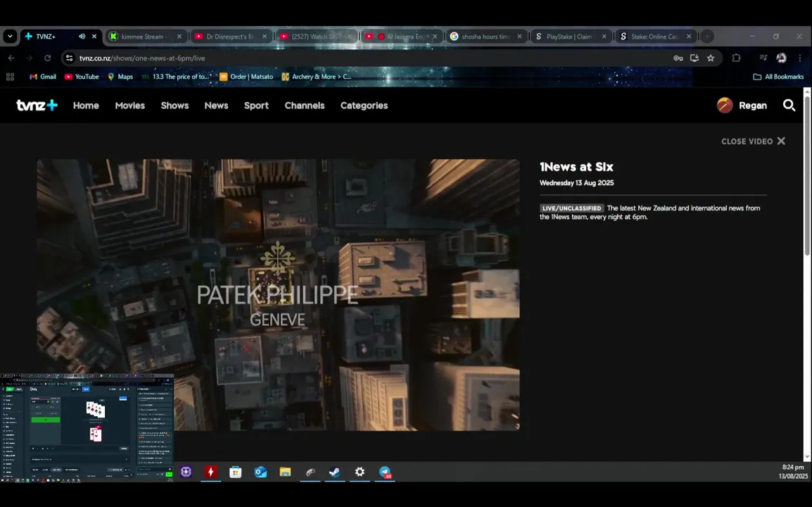The width and height of the screenshot is (812, 507).
Task: Click the CLOSE VIDEO text button
Action: coord(747,141)
